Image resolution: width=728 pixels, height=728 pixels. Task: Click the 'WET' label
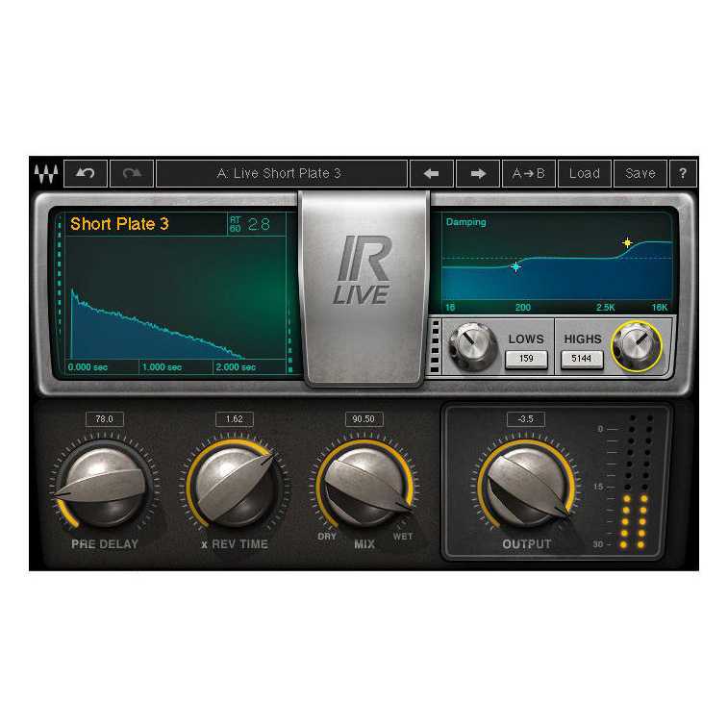(x=403, y=537)
